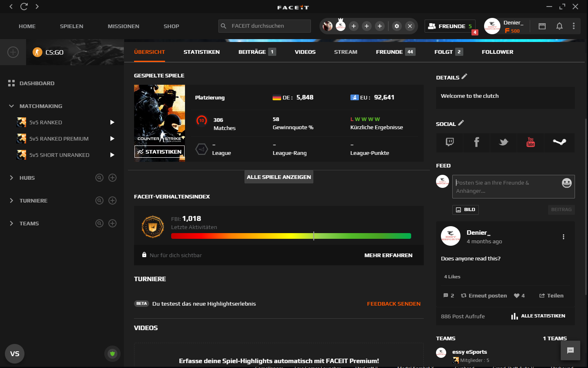Image resolution: width=588 pixels, height=368 pixels.
Task: Search teams using magnifier icon
Action: pos(99,223)
